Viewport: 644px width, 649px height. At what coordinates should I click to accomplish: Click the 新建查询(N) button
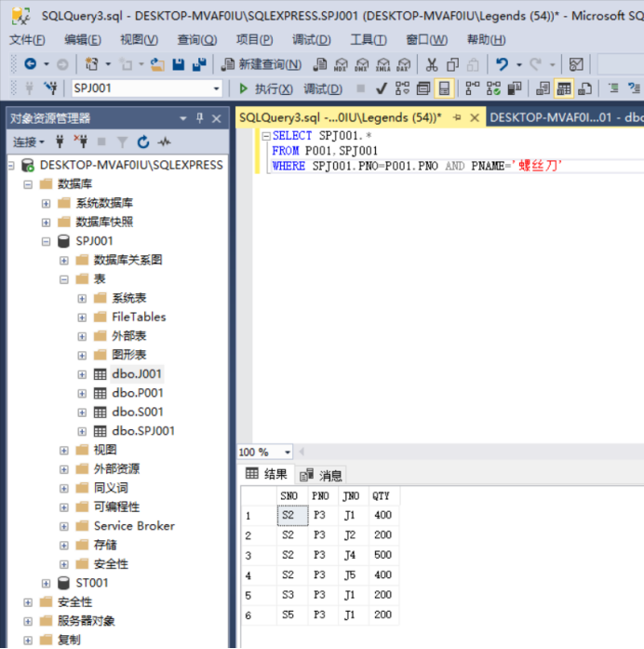(x=262, y=64)
